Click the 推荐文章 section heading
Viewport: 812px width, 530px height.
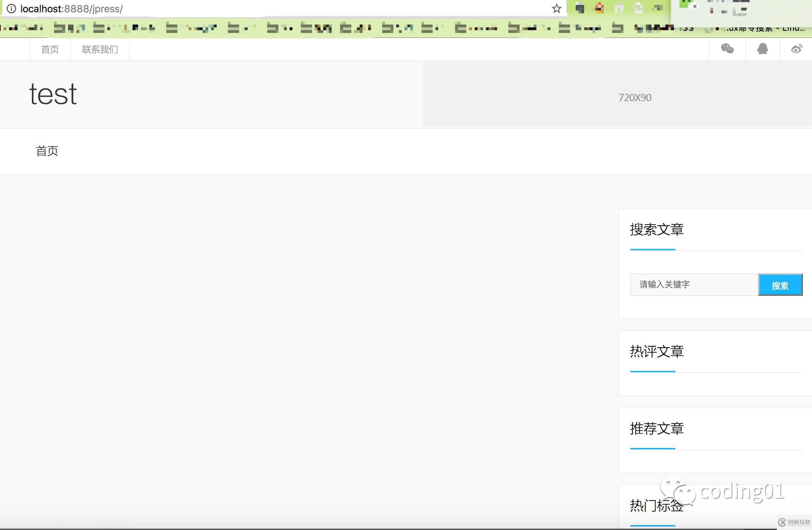[x=656, y=428]
